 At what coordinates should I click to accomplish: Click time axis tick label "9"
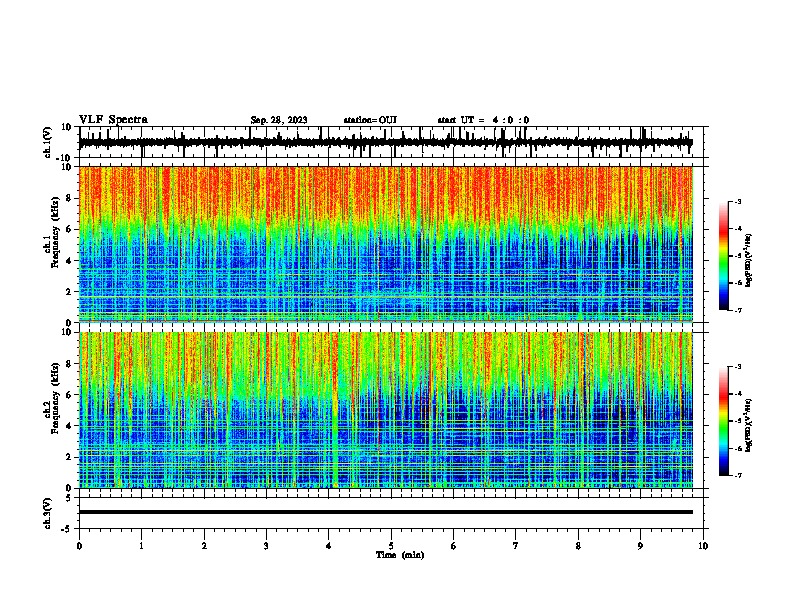640,546
